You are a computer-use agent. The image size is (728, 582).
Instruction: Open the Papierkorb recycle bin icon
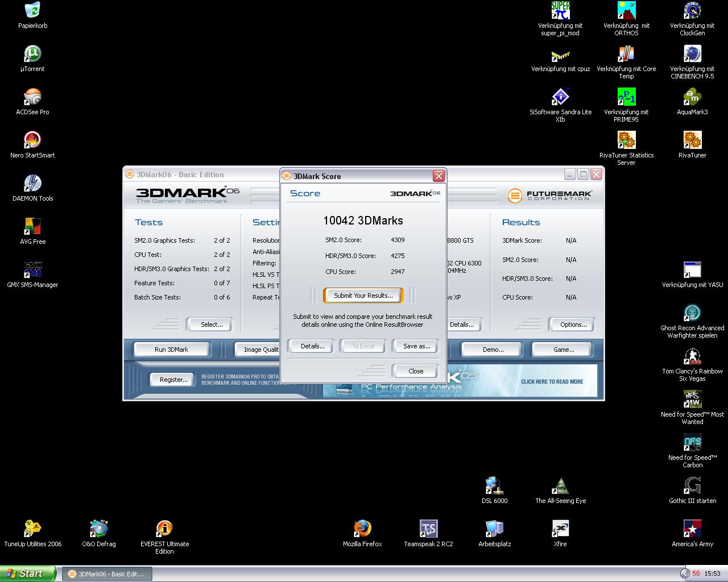click(32, 10)
